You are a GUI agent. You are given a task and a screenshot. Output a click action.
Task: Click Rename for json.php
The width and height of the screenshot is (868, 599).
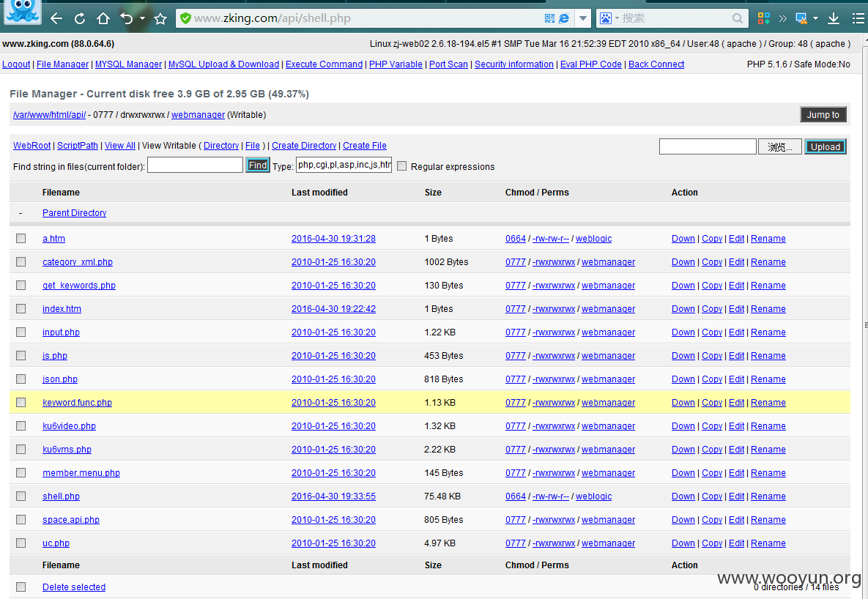768,379
